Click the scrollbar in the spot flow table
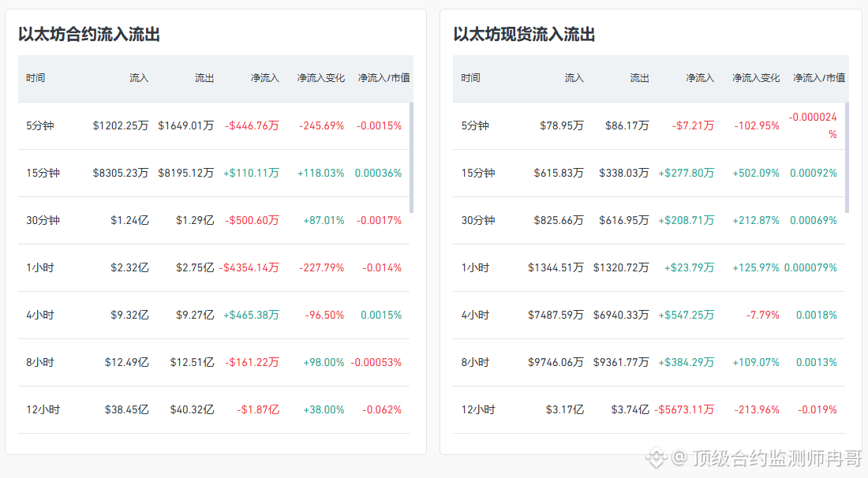Screen dimensions: 868x478 847,158
